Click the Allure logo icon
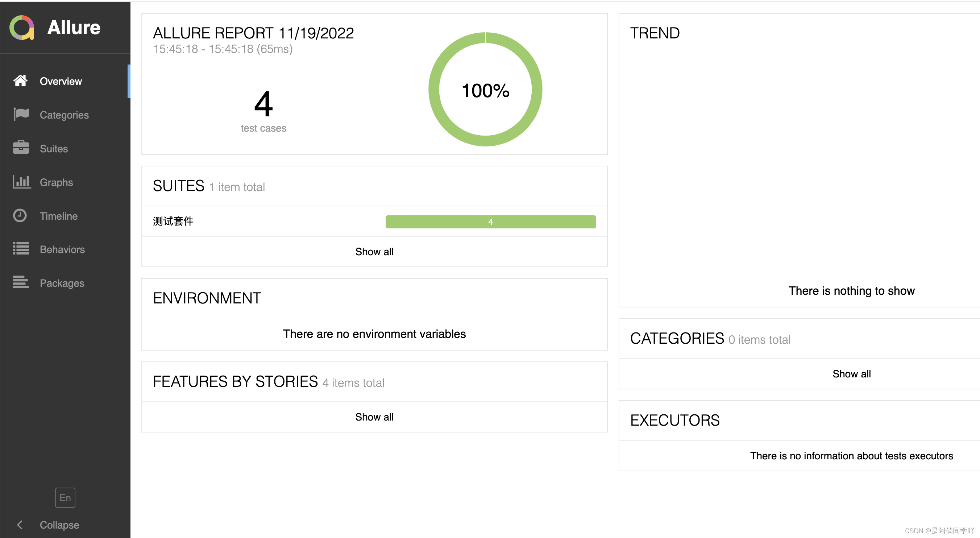980x538 pixels. pos(22,28)
